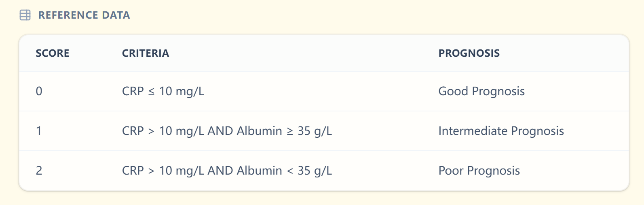Click the SCORE column header
Screen dimensions: 644x205
[x=53, y=53]
